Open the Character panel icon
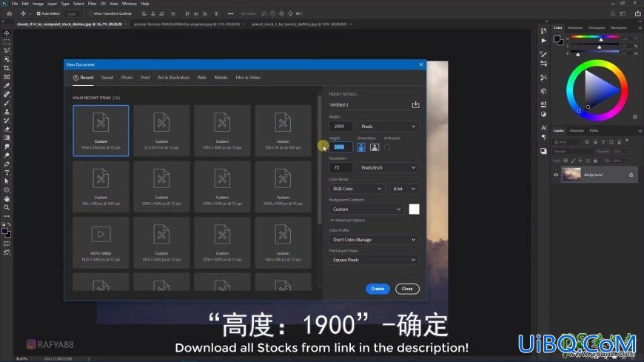 (x=543, y=128)
